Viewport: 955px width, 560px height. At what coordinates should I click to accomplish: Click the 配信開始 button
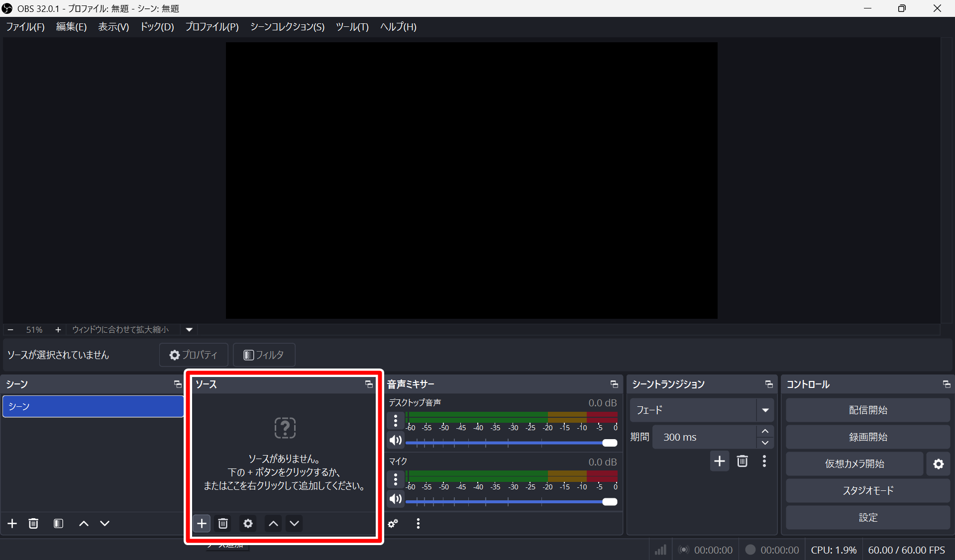tap(867, 410)
